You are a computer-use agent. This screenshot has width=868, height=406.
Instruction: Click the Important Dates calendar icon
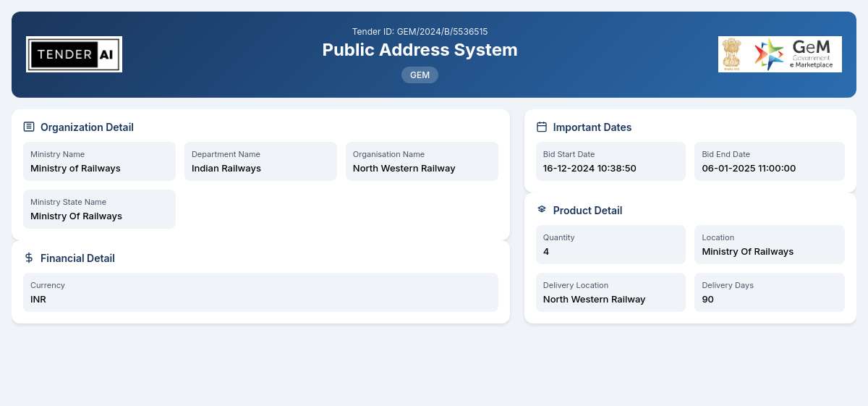542,127
